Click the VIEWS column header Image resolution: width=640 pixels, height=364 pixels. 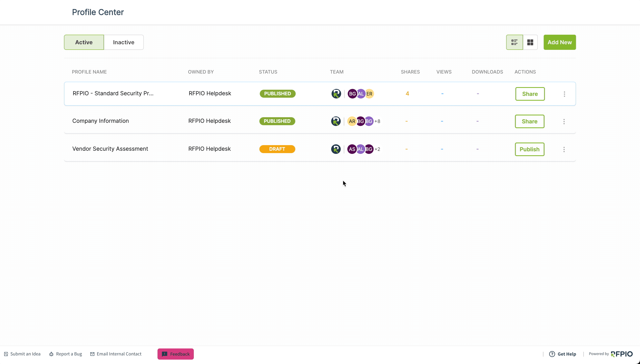point(444,72)
